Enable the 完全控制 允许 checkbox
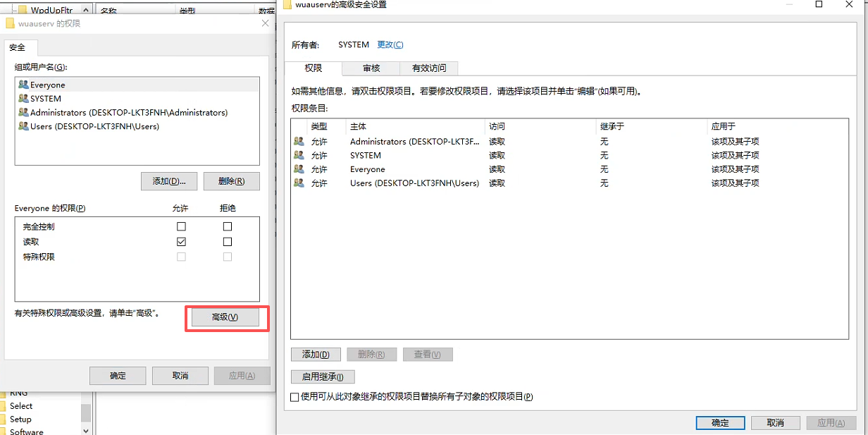The image size is (868, 435). [x=181, y=226]
